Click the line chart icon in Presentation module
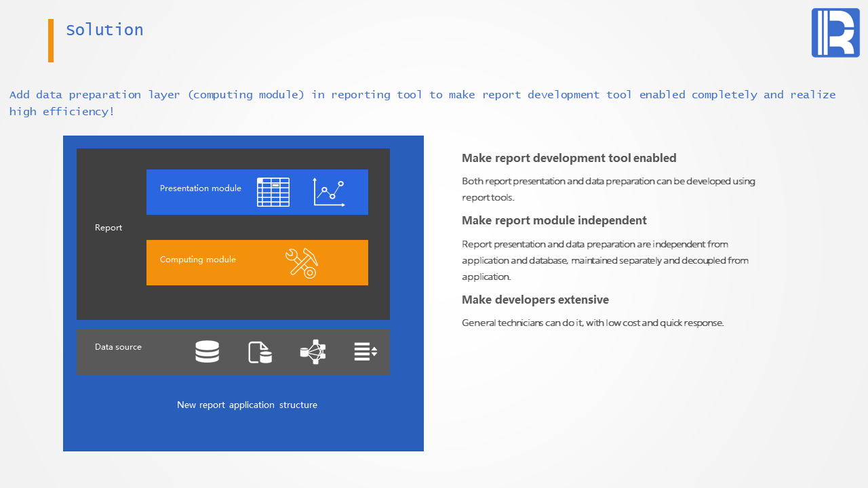 click(x=329, y=192)
